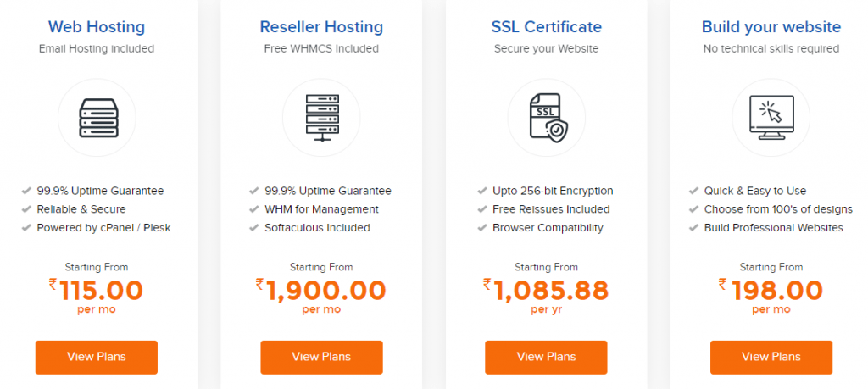
Task: Click the checkmark beside Quick & Easy to Use
Action: (x=693, y=191)
